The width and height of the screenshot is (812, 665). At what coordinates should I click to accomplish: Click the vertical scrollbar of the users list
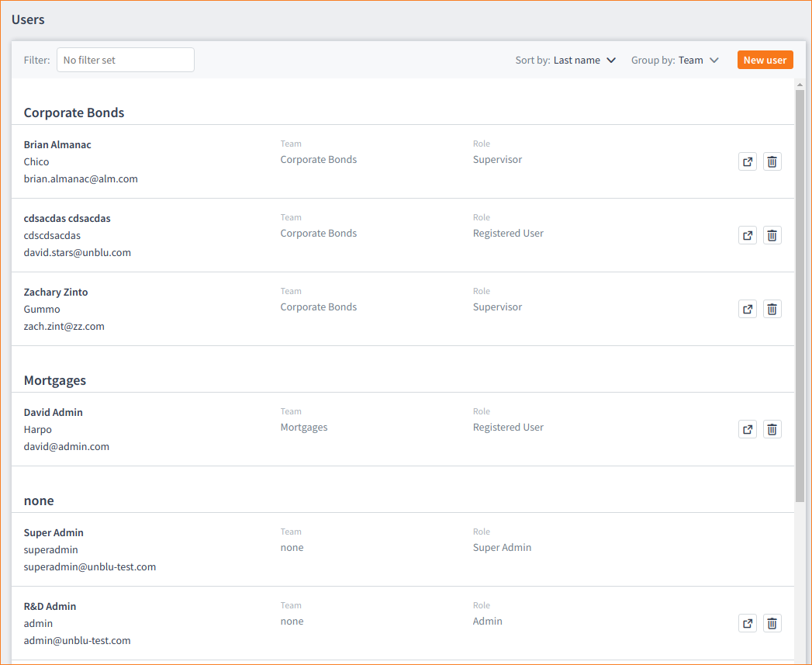(x=800, y=295)
